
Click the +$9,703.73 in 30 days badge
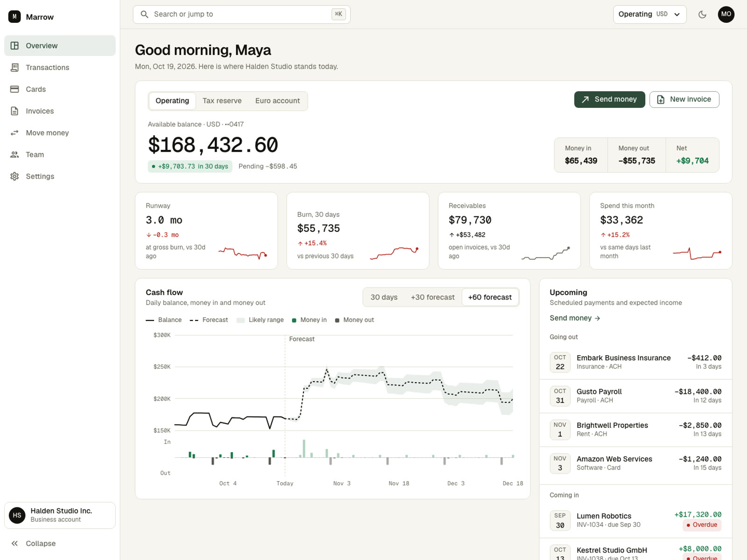tap(190, 167)
